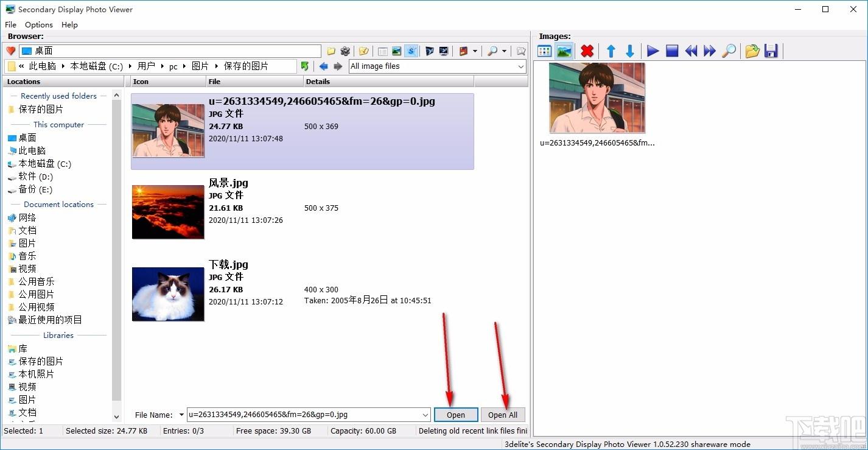Switch browser to details list view icon
The height and width of the screenshot is (450, 868).
(383, 51)
